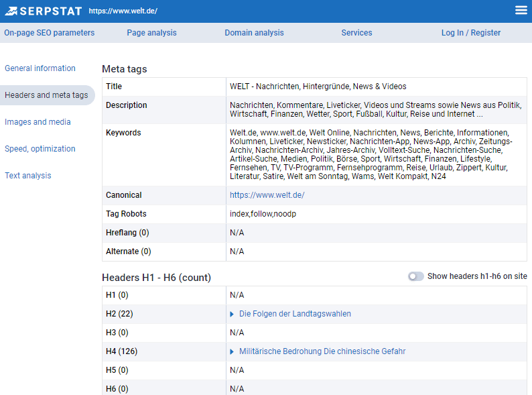Click the Canonical row label
The image size is (532, 395).
[123, 195]
